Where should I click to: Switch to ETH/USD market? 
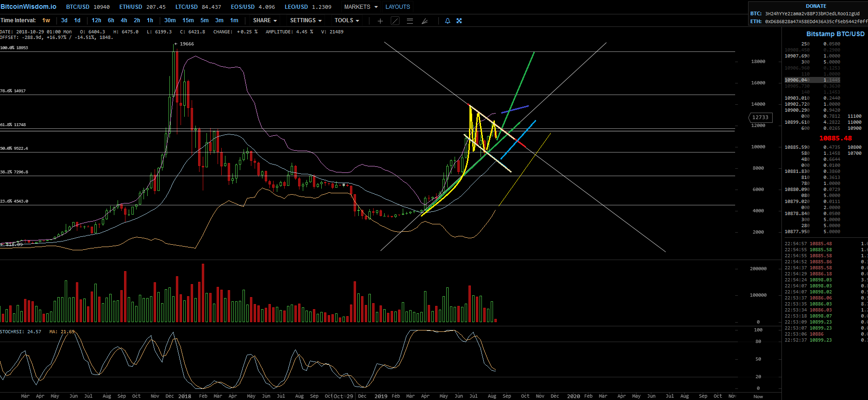coord(142,7)
